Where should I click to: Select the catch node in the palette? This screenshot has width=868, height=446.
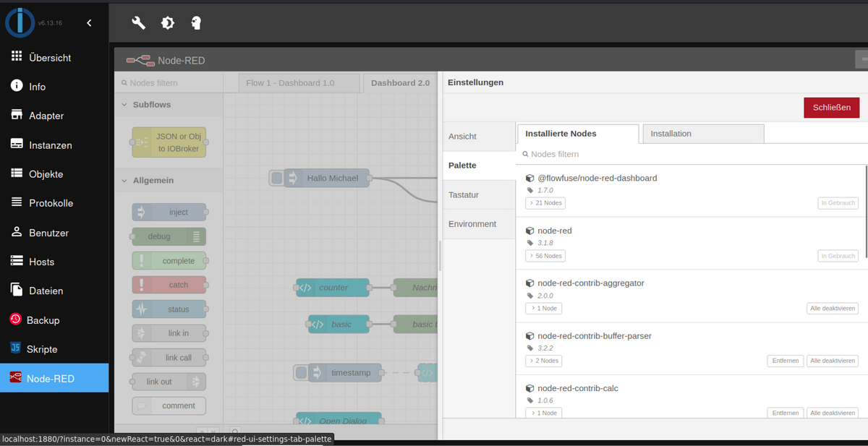point(169,285)
